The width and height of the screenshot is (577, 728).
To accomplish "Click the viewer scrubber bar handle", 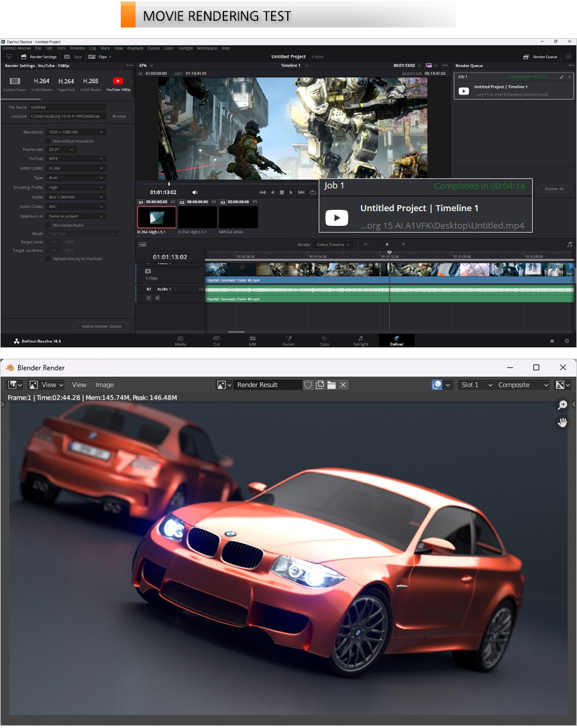I will pos(169,184).
